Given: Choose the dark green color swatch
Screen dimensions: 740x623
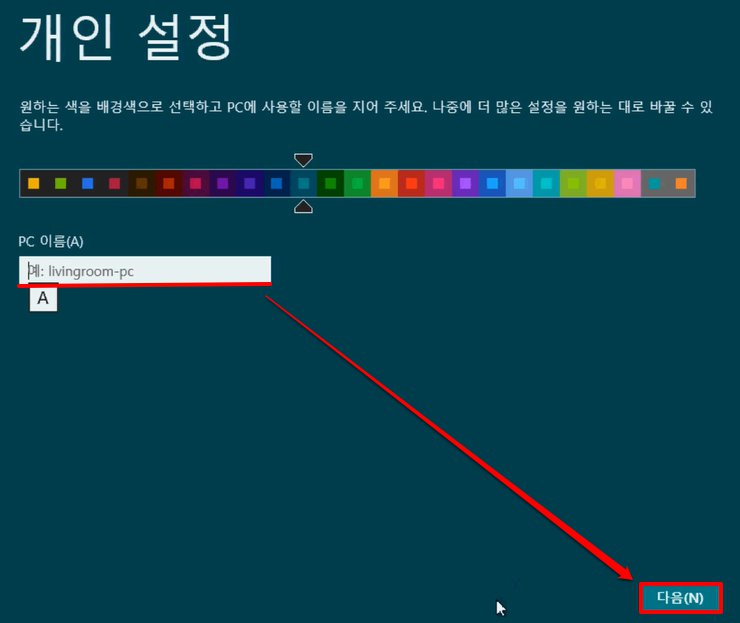Looking at the screenshot, I should (x=330, y=183).
